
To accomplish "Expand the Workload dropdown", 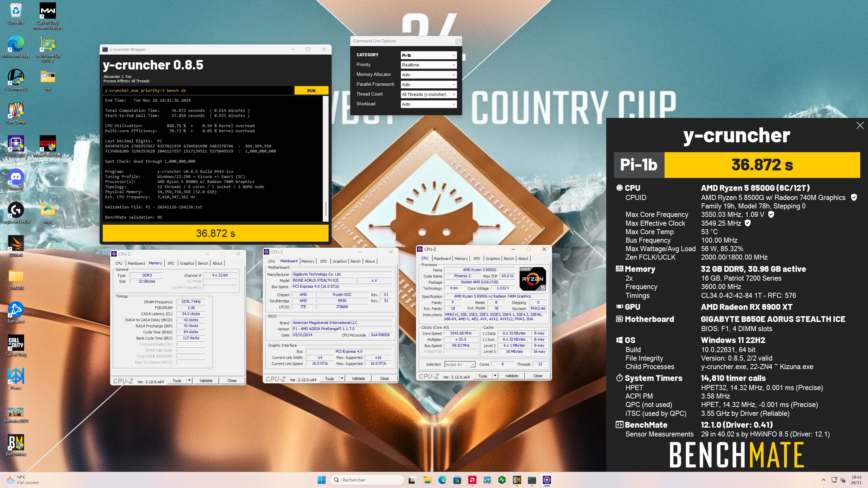I will click(x=429, y=104).
